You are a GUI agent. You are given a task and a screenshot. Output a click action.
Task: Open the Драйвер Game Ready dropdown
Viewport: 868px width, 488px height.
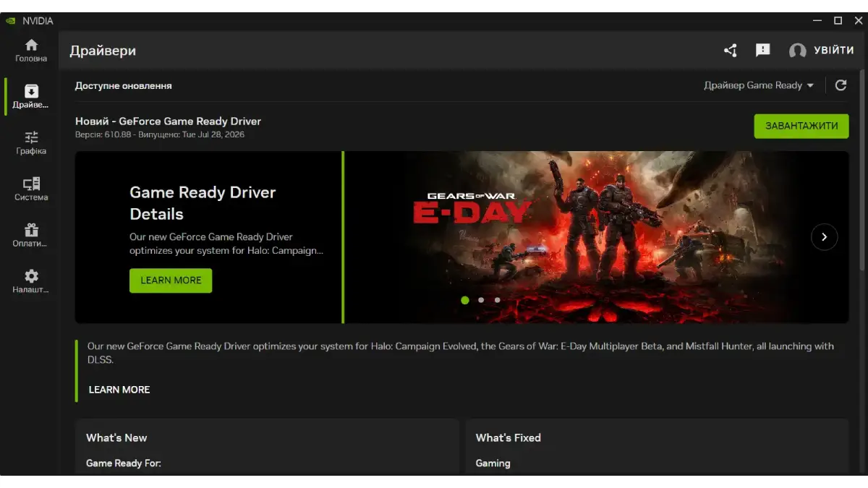759,85
